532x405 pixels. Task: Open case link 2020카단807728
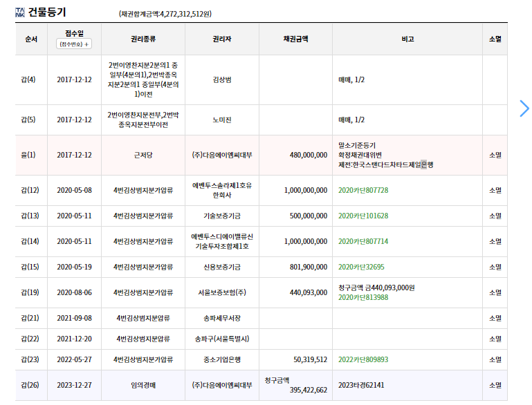tap(363, 190)
